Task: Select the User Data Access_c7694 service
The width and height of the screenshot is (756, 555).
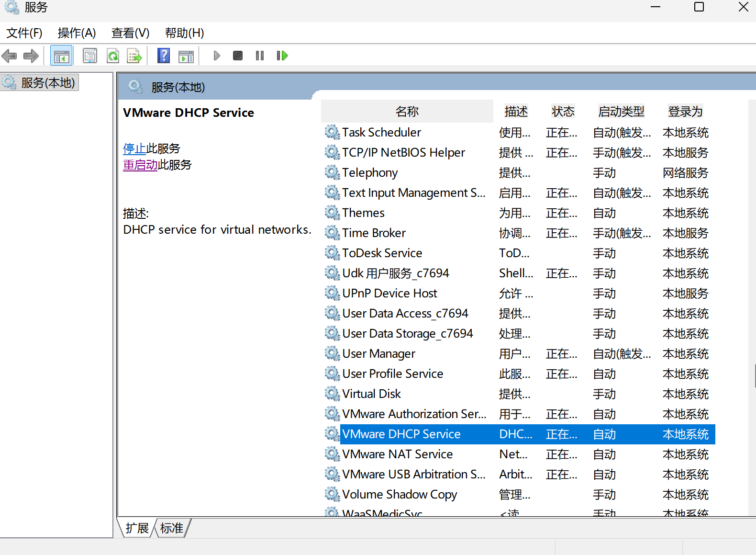Action: [x=519, y=313]
